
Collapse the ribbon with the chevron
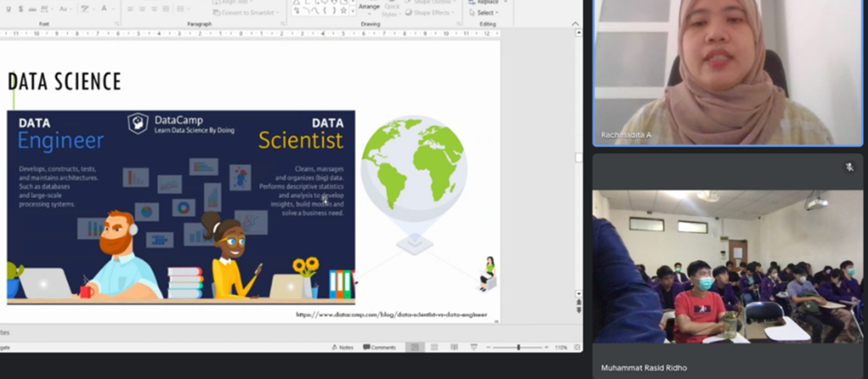(575, 24)
